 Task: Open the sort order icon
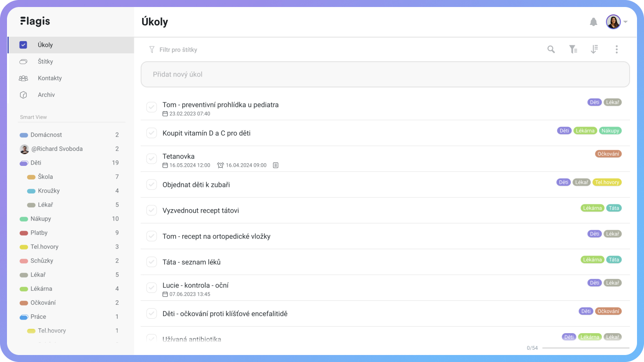594,49
